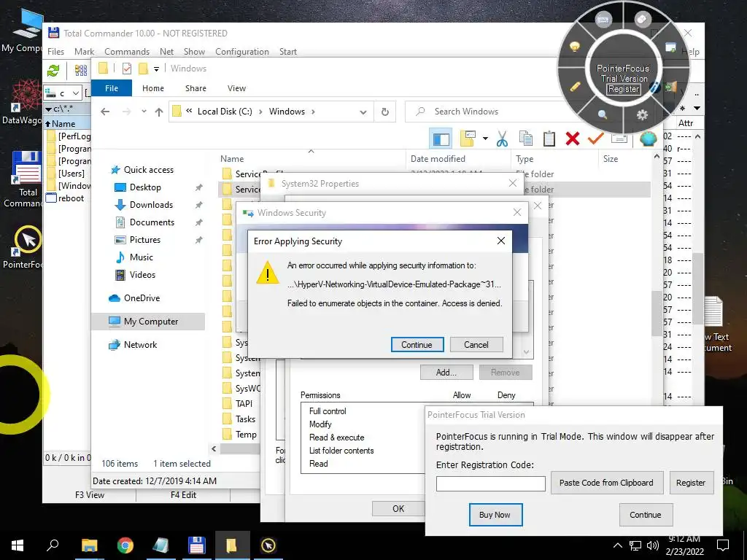Open Chrome from the taskbar
Viewport: 747px width, 560px height.
coord(125,545)
